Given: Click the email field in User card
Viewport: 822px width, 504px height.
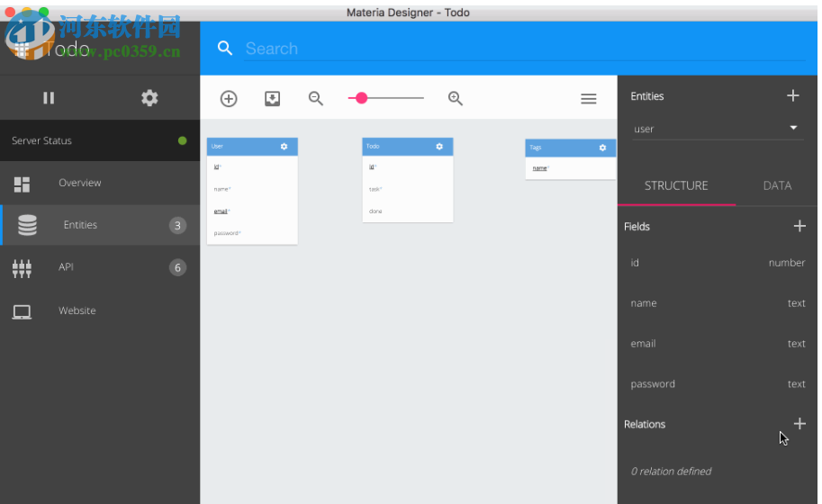Looking at the screenshot, I should (x=221, y=211).
